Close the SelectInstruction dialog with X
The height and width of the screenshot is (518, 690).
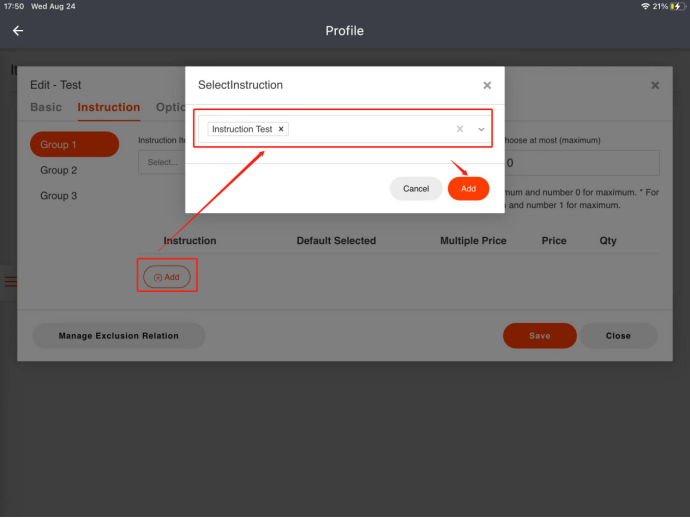[487, 86]
